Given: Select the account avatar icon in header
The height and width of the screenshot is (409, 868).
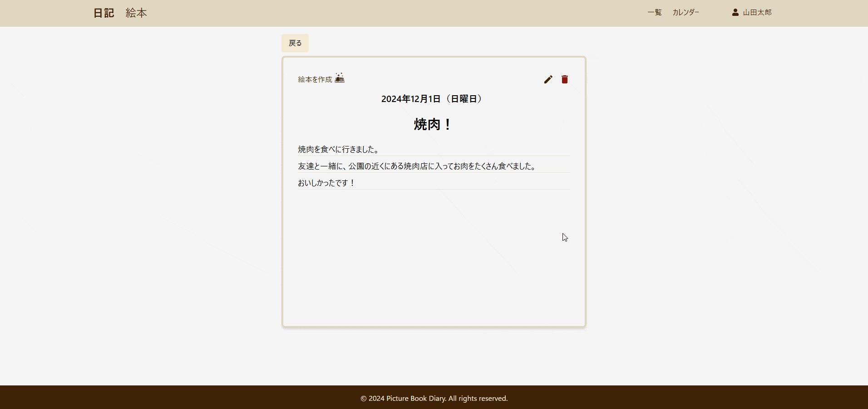Looking at the screenshot, I should (x=735, y=12).
